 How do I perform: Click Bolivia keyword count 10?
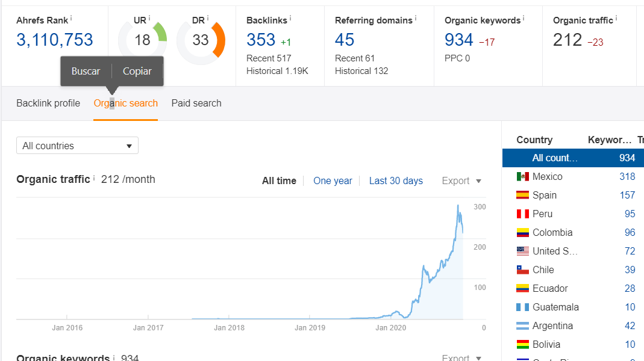tap(630, 345)
